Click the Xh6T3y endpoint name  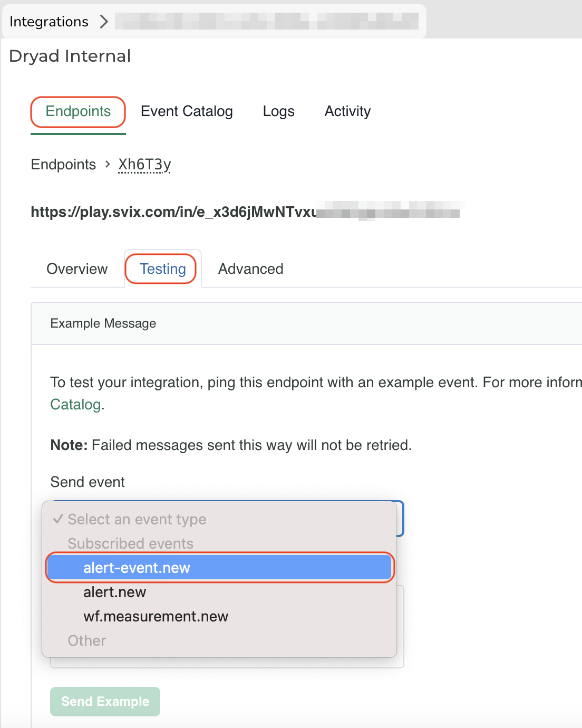click(144, 165)
